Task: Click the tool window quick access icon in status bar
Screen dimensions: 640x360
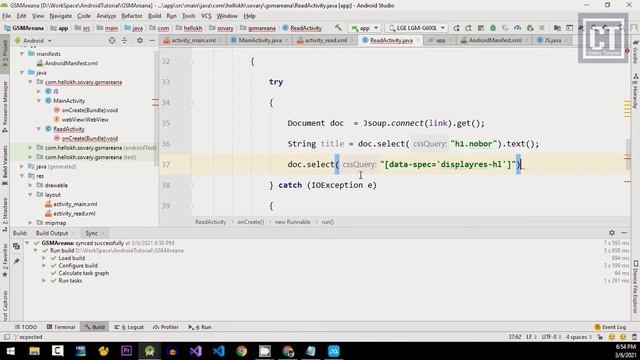Action: pos(6,337)
